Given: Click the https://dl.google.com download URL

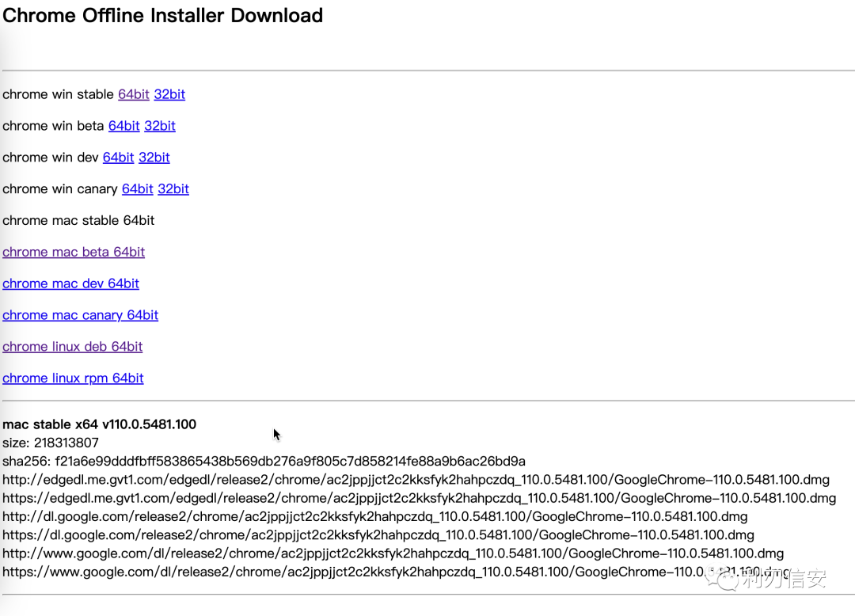Looking at the screenshot, I should pos(378,534).
